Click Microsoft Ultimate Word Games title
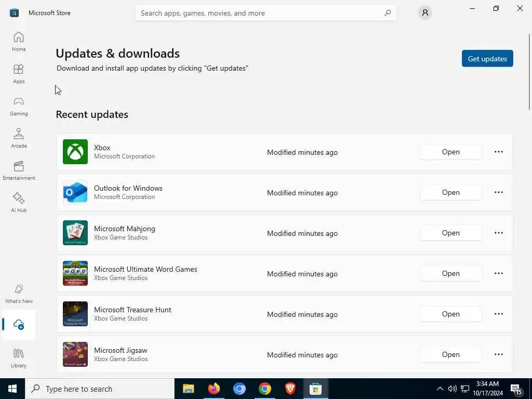The width and height of the screenshot is (532, 399). 145,269
